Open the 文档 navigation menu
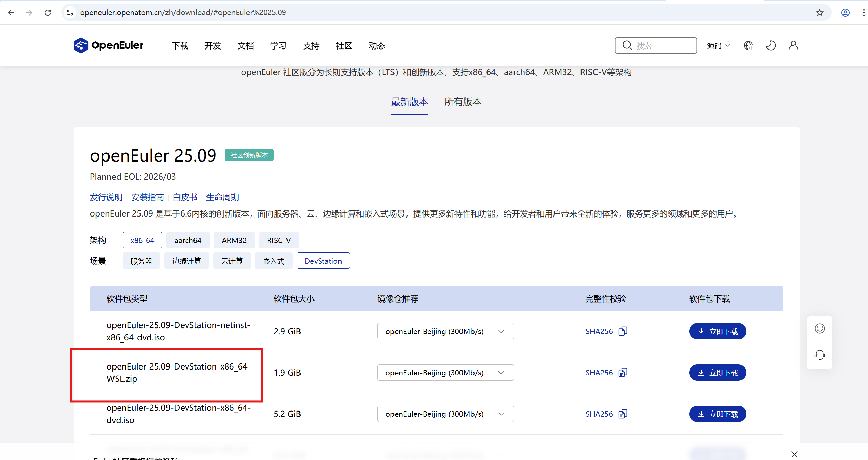868x460 pixels. [x=245, y=46]
